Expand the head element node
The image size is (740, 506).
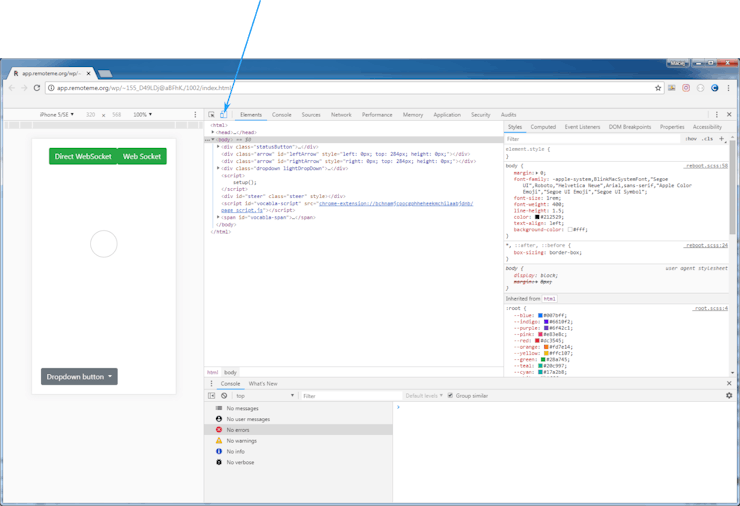point(213,132)
